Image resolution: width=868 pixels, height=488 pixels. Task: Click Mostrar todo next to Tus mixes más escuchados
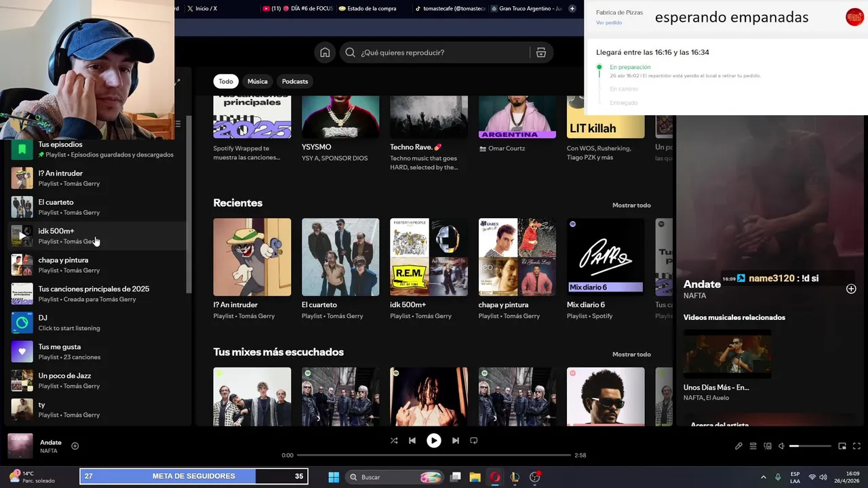tap(631, 354)
